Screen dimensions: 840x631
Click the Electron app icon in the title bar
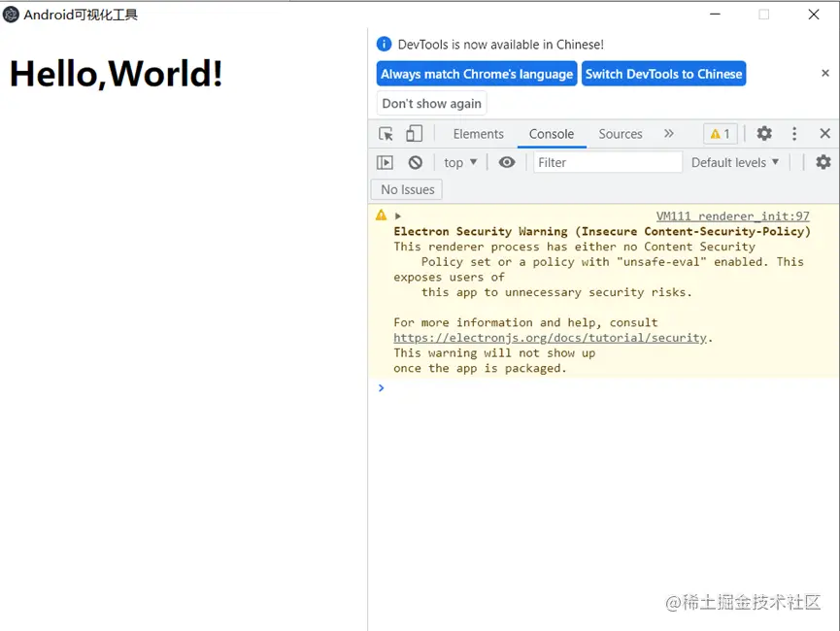point(11,15)
